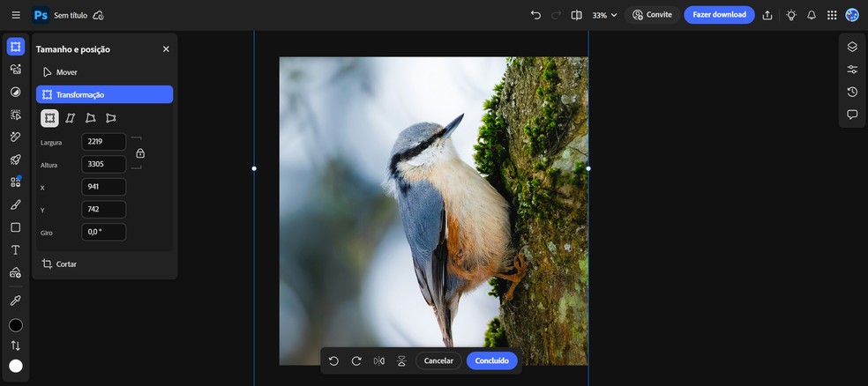The image size is (868, 386).
Task: Open the Layers panel icon
Action: (852, 47)
